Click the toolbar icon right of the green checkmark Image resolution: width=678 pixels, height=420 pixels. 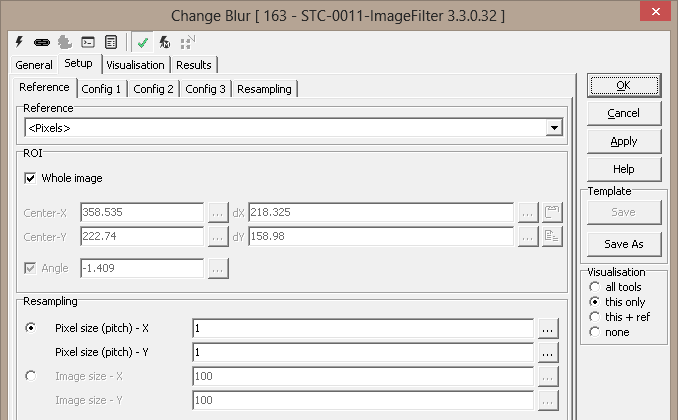[x=164, y=43]
